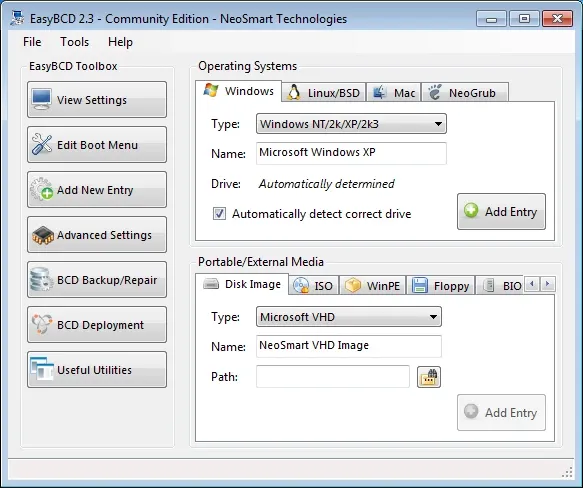Select the WinPE tab
This screenshot has height=488, width=583.
373,286
